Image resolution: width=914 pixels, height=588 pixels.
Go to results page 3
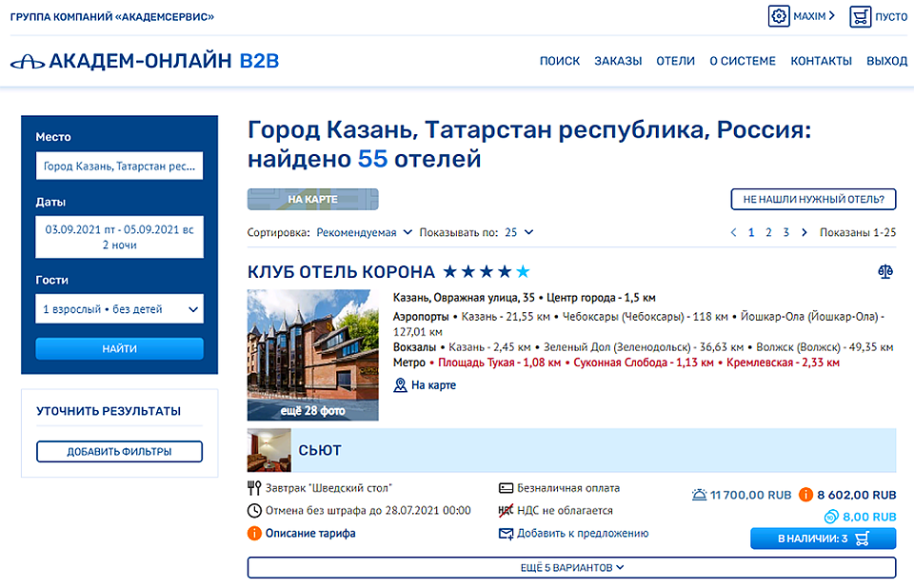click(x=785, y=232)
